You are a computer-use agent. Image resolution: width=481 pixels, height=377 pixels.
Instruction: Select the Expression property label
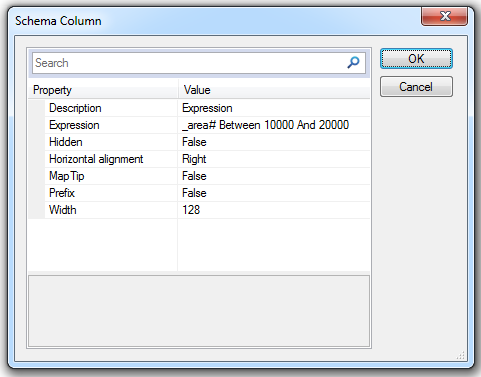[x=74, y=125]
